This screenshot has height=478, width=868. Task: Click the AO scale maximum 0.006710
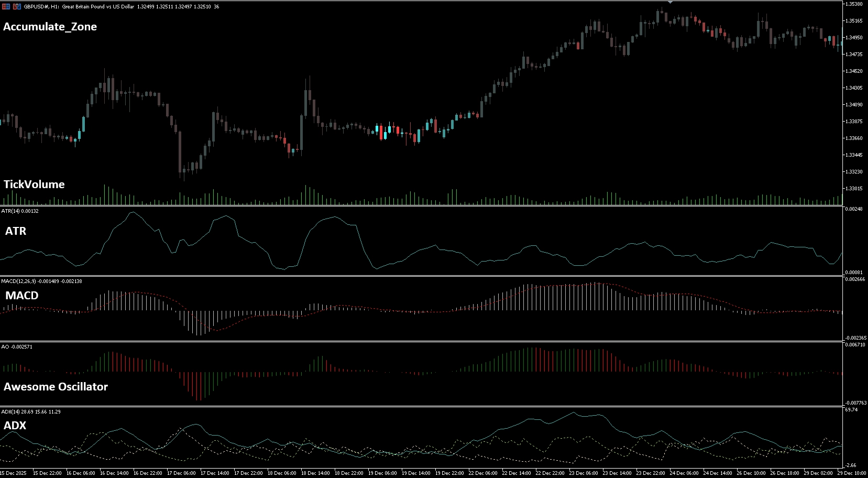click(x=855, y=345)
